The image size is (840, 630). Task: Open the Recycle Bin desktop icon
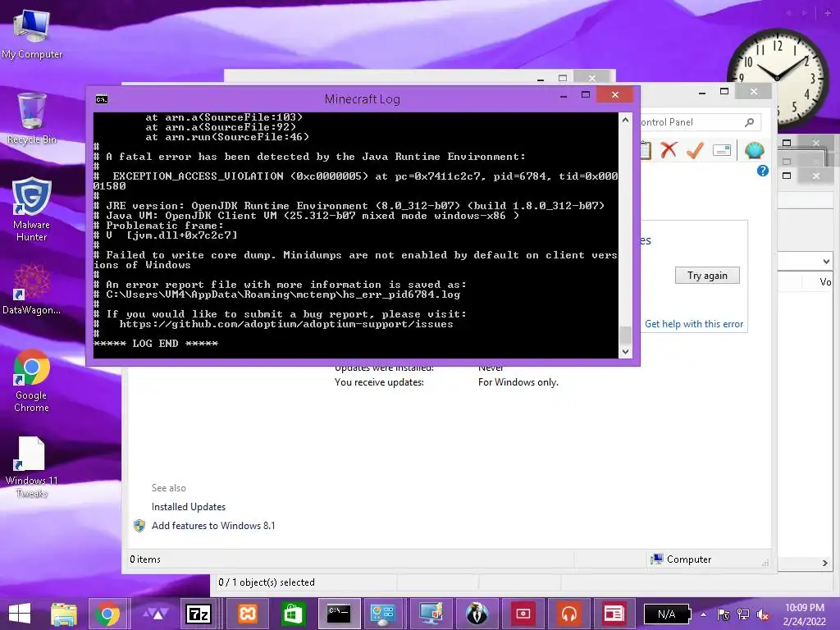[x=32, y=118]
